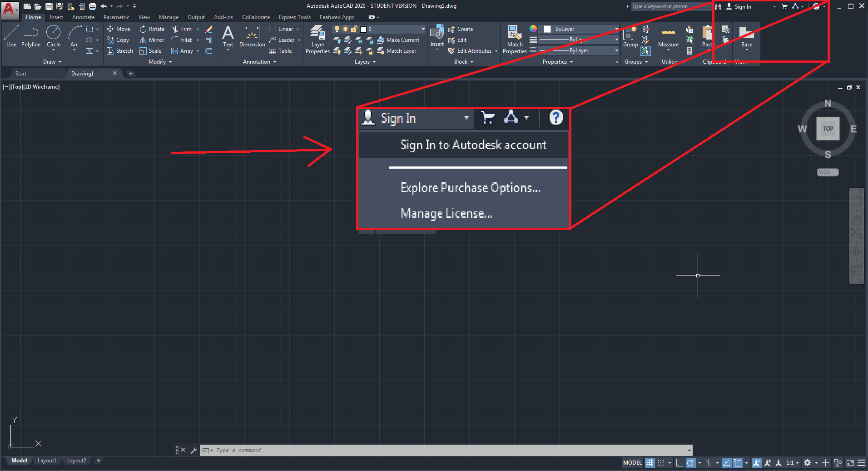Choose the Dimension annotation tool
Screen dimensions: 868x471
tap(252, 36)
